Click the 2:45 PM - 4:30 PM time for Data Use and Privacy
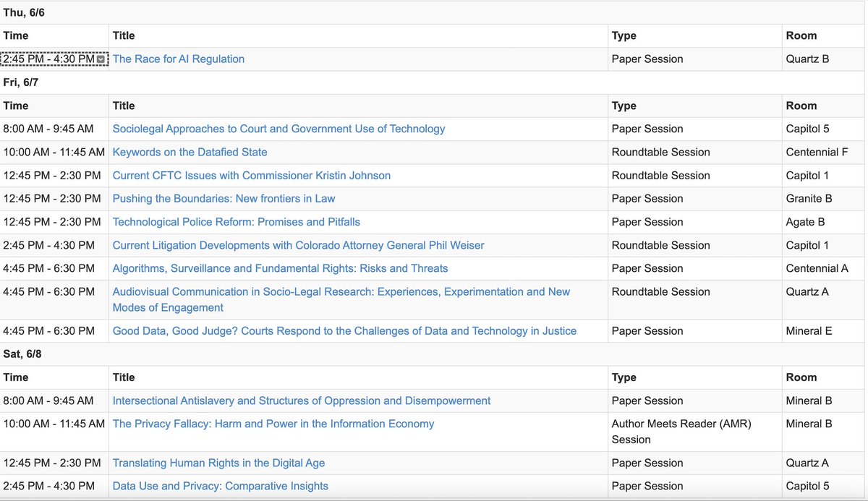This screenshot has width=868, height=501. click(x=48, y=486)
